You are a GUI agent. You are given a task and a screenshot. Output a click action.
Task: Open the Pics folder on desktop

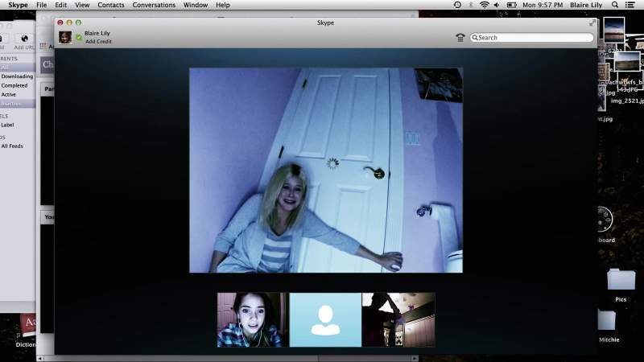click(x=621, y=280)
